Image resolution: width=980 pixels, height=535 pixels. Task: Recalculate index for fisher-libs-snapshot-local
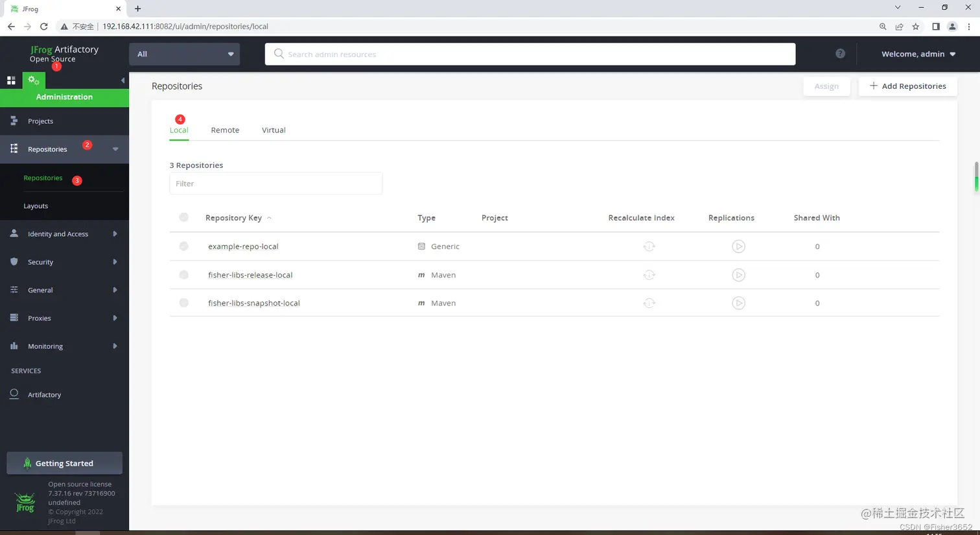click(649, 303)
